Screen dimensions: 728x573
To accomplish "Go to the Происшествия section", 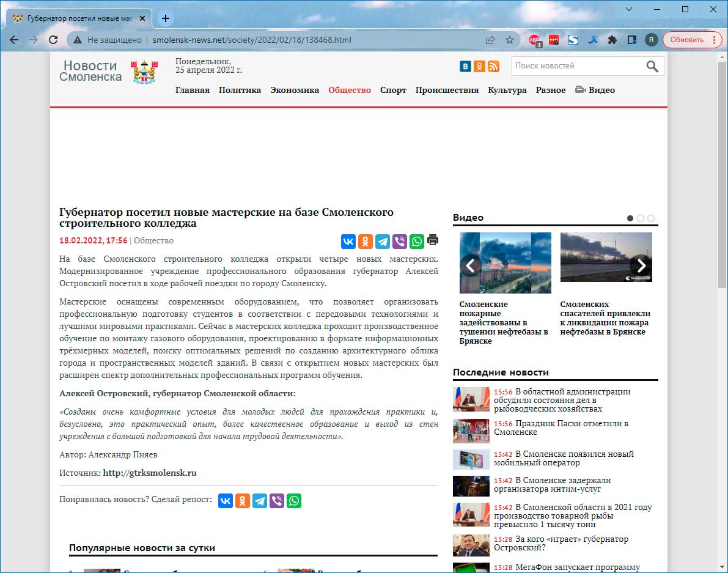I will tap(447, 90).
